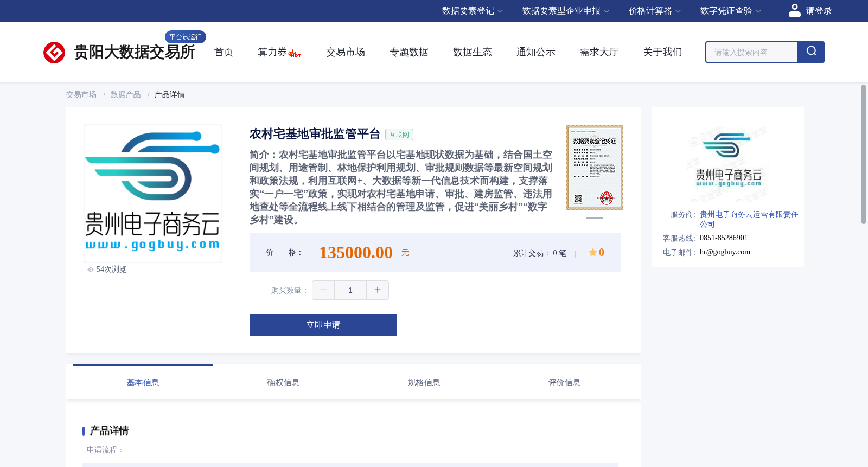Click the 平台试运行 badge
The width and height of the screenshot is (868, 467).
pos(185,37)
